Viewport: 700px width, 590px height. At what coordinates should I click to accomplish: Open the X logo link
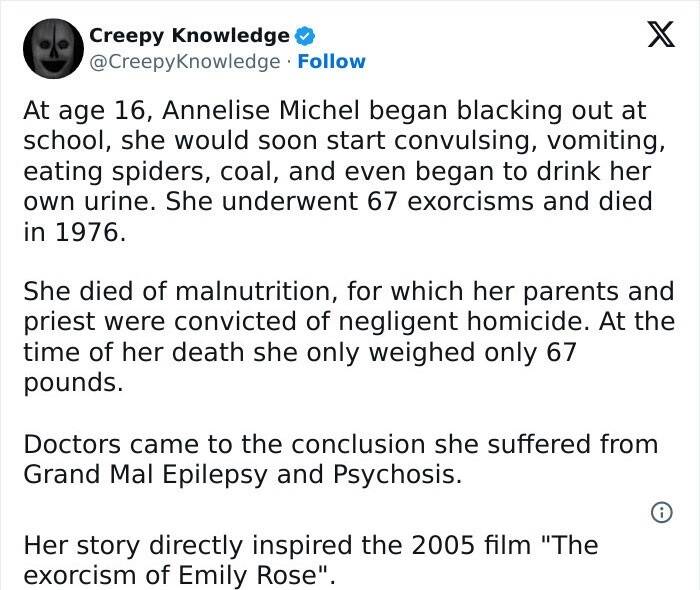[661, 34]
